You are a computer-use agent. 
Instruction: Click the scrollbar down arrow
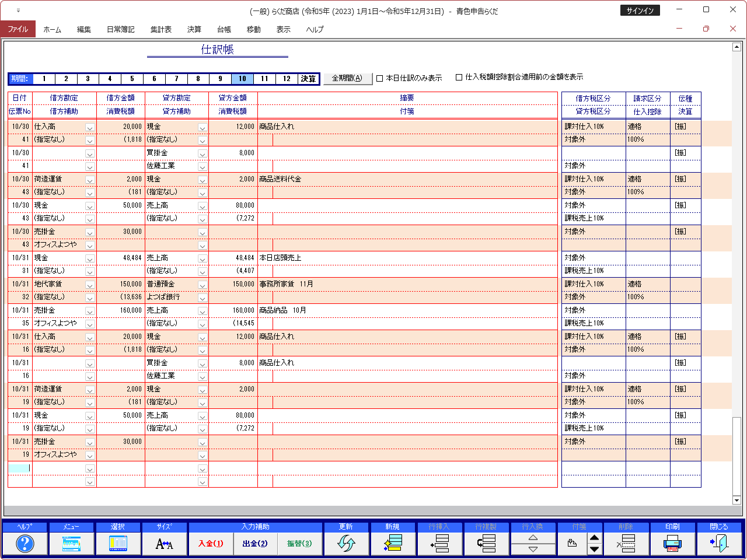[x=736, y=500]
